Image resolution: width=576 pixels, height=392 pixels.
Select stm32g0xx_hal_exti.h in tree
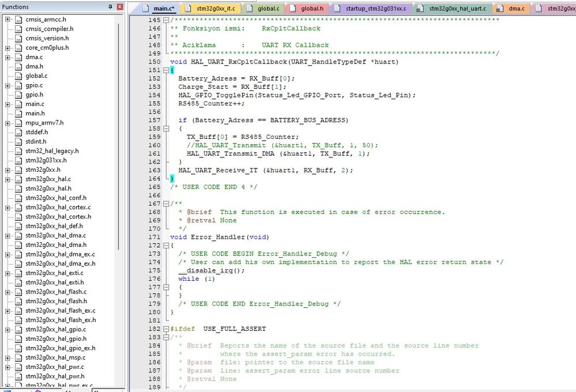tap(54, 282)
